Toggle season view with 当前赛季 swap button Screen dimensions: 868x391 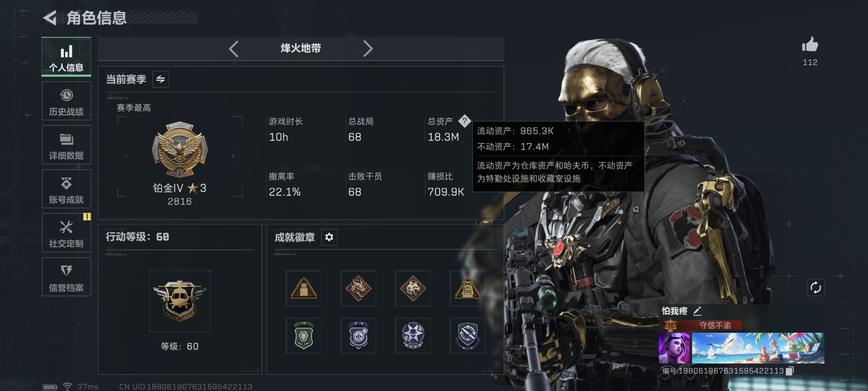click(160, 79)
